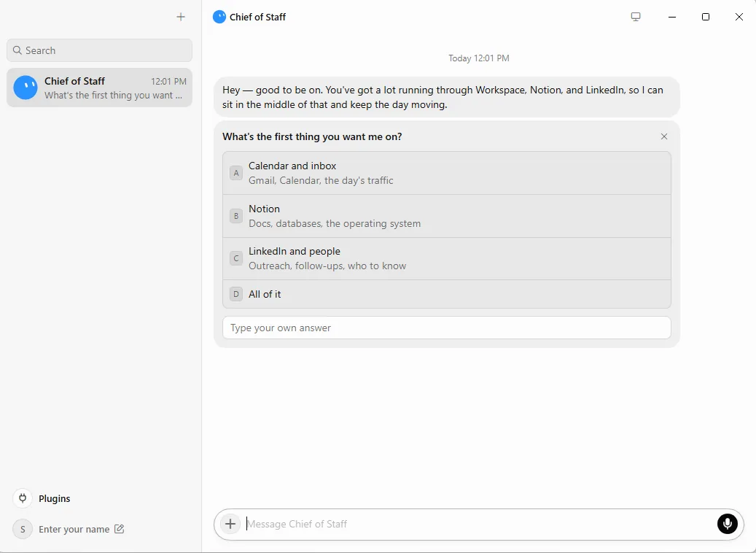Click the B key badge for Notion
The height and width of the screenshot is (553, 756).
(236, 216)
